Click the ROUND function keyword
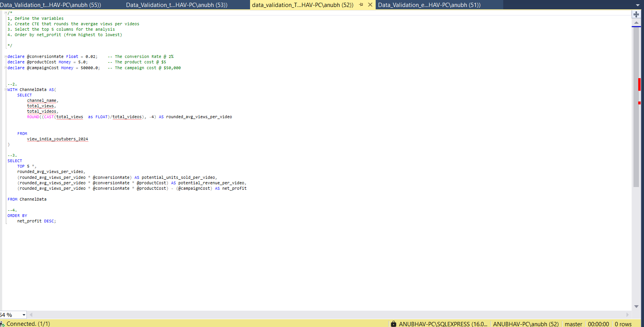Image resolution: width=644 pixels, height=327 pixels. coord(33,117)
